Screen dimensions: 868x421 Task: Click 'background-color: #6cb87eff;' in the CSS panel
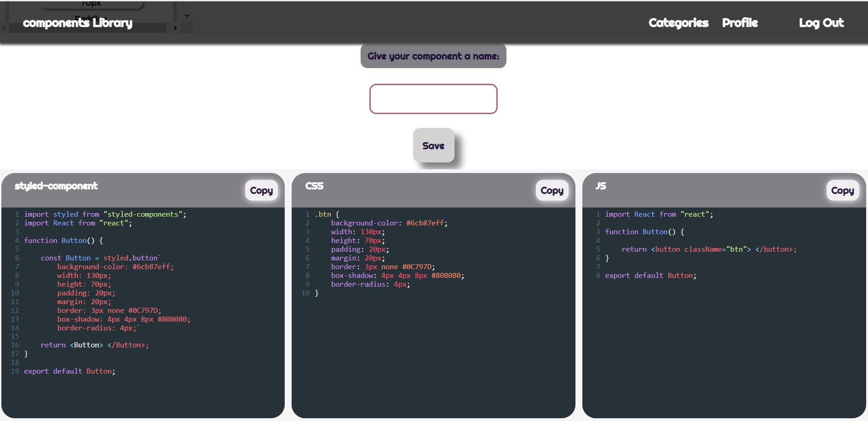pyautogui.click(x=389, y=223)
